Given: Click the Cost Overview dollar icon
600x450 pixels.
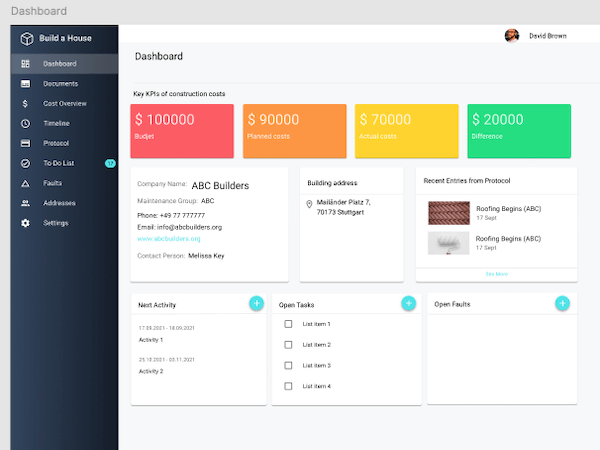Looking at the screenshot, I should click(25, 103).
